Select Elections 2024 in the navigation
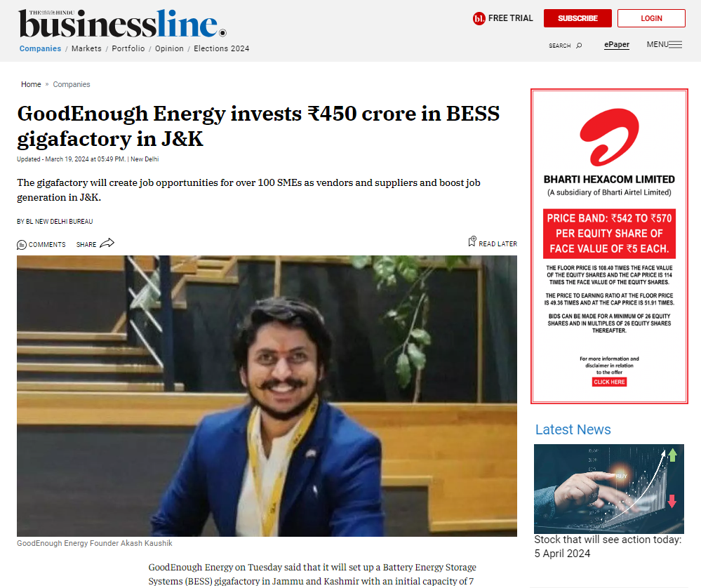This screenshot has width=701, height=588. tap(221, 48)
